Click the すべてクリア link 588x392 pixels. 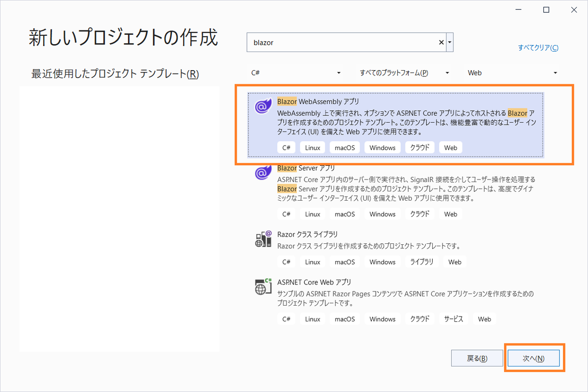[538, 48]
